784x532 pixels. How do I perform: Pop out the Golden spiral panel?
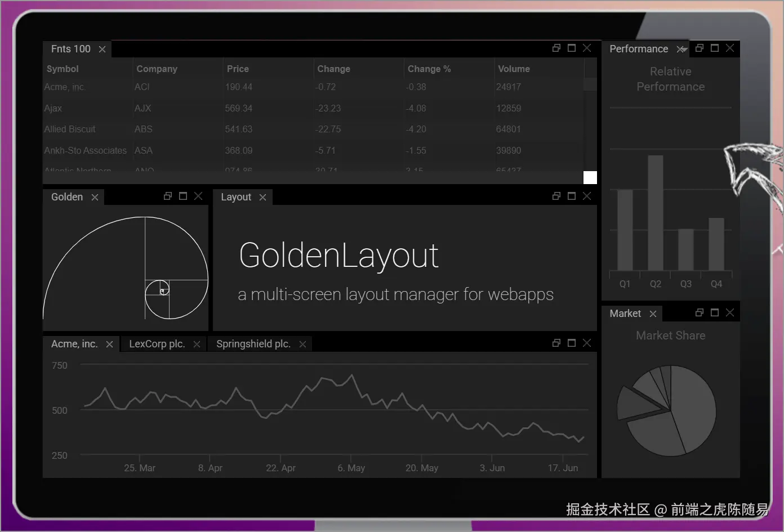(167, 196)
